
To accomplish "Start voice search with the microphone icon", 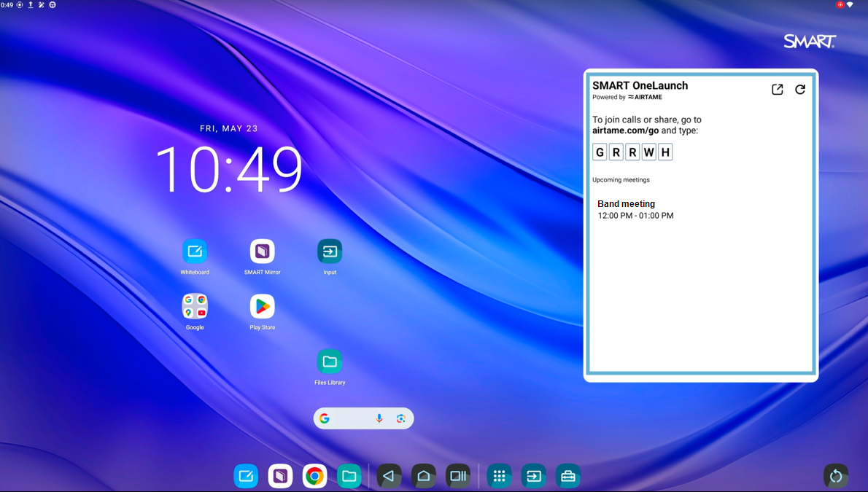I will click(379, 418).
